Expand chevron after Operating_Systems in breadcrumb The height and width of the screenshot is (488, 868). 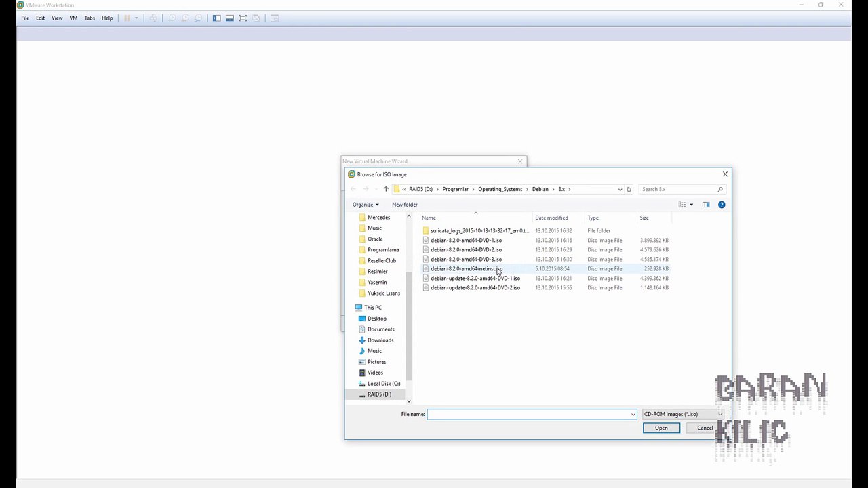coord(527,189)
